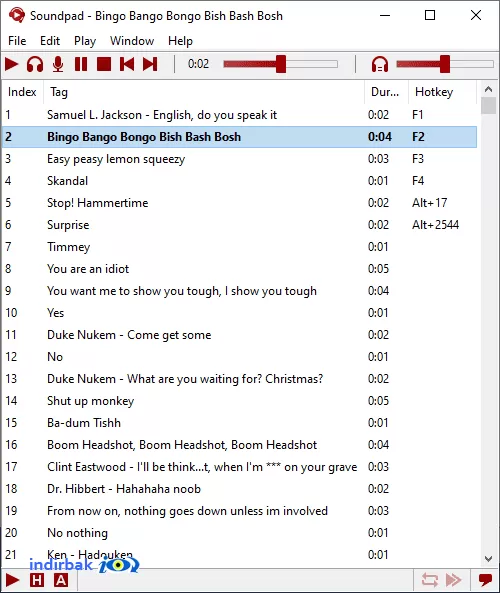The image size is (500, 593).
Task: Toggle the auto-keys A button
Action: pyautogui.click(x=61, y=580)
